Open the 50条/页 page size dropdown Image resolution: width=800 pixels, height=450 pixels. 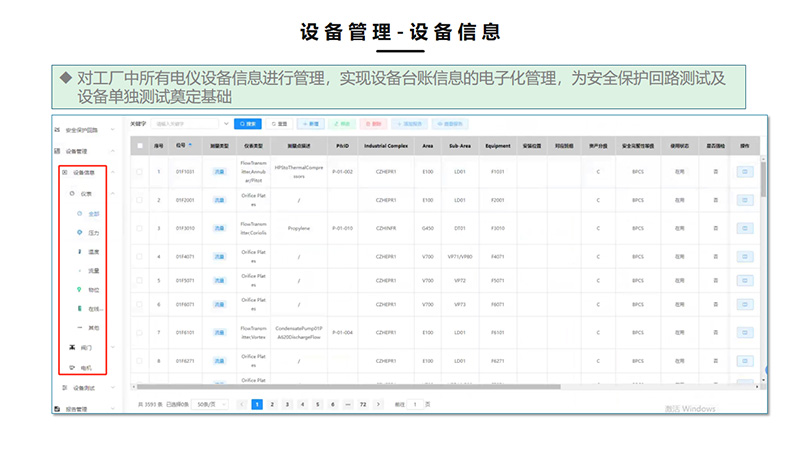[212, 404]
